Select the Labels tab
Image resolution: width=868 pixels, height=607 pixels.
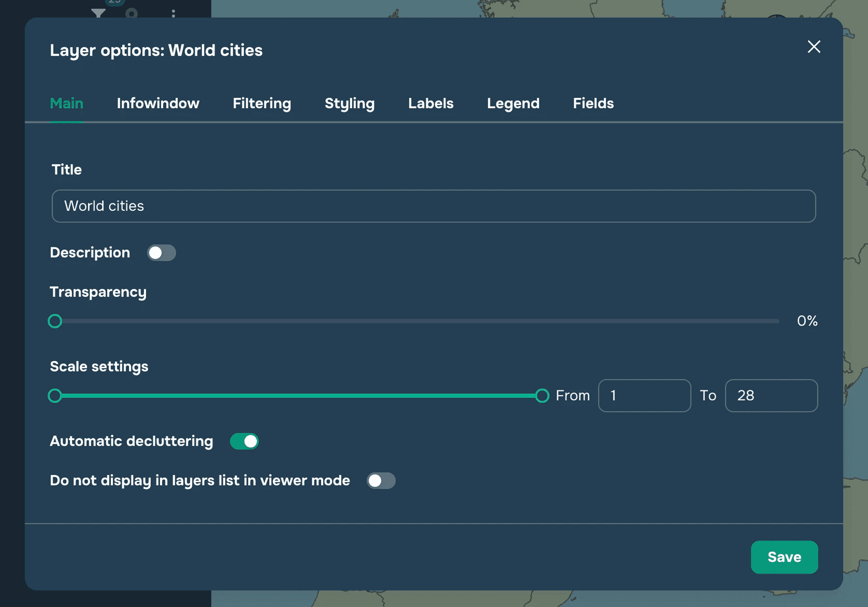431,103
